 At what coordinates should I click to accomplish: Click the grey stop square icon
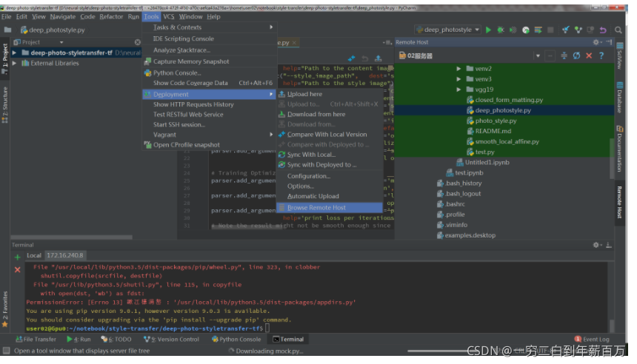550,30
